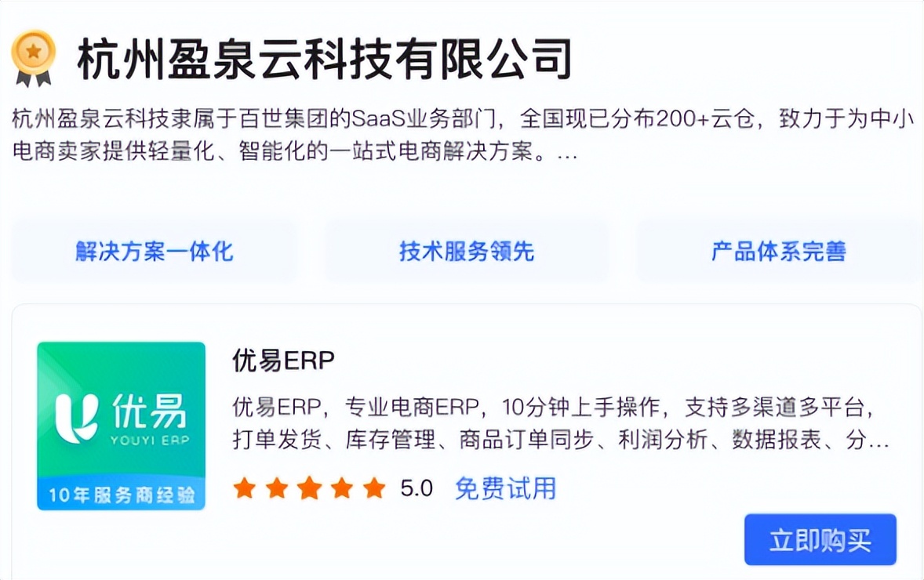The width and height of the screenshot is (924, 580).
Task: Select the 解决方案一体化 feature tag
Action: (x=154, y=250)
